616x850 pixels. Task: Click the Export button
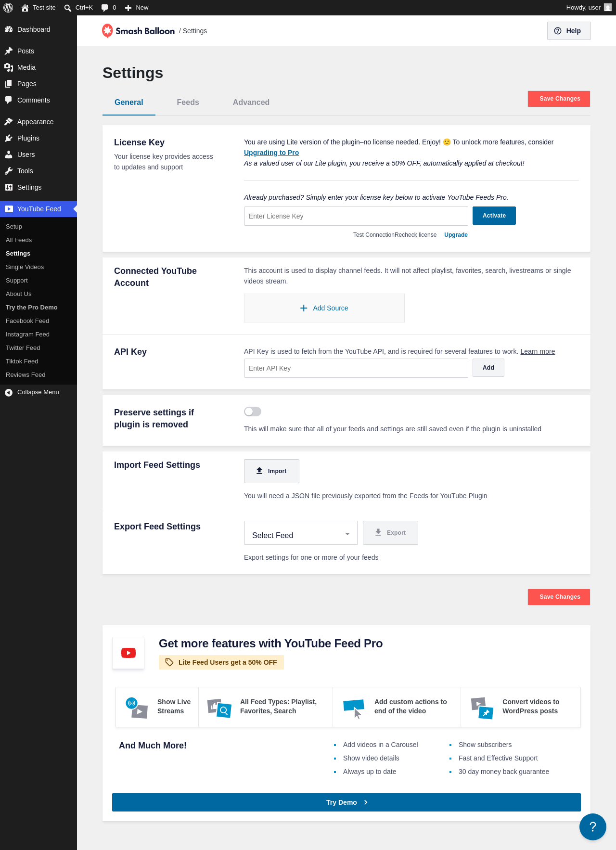[390, 533]
